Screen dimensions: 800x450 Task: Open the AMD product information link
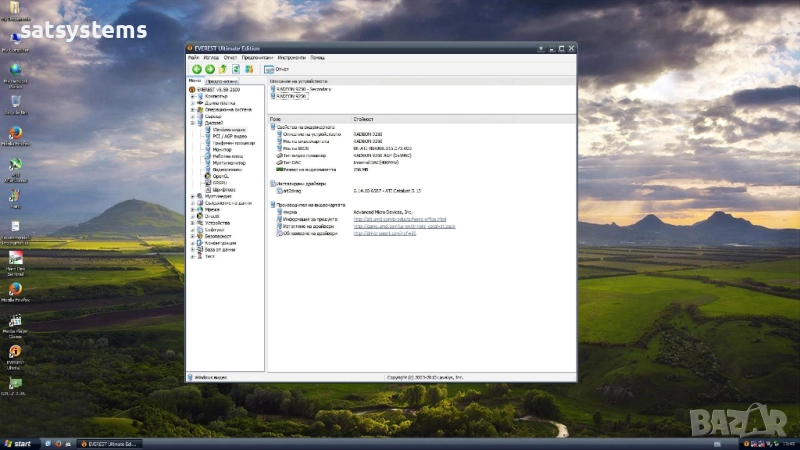(399, 218)
